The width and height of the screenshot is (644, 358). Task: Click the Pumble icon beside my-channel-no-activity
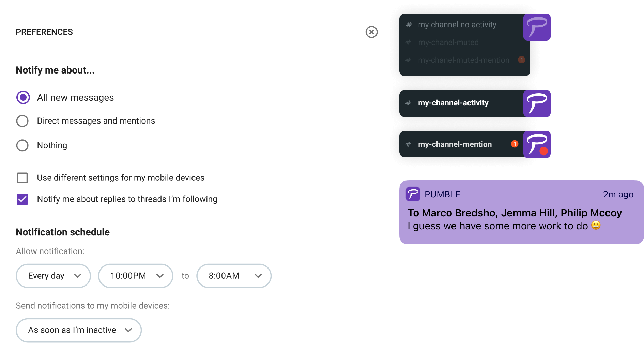point(537,27)
